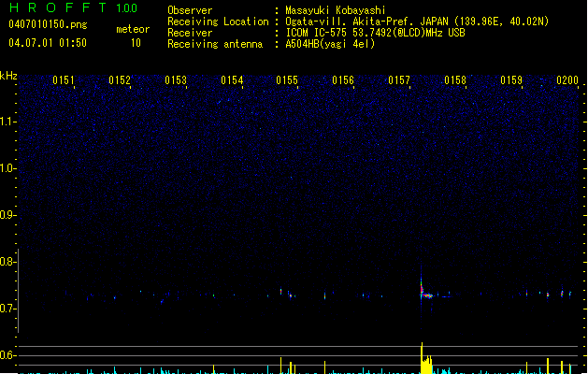Click the 0.8 kHz frequency label
The width and height of the screenshot is (588, 374).
(x=7, y=262)
